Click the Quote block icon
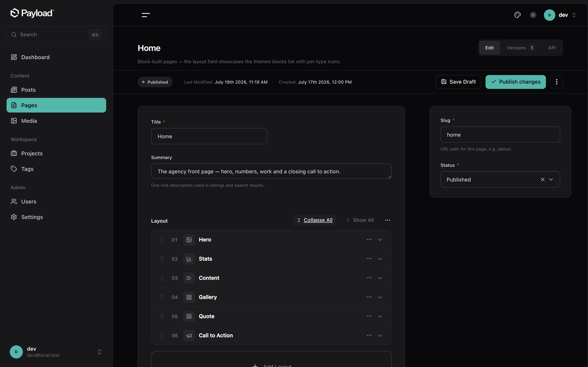 click(x=189, y=316)
